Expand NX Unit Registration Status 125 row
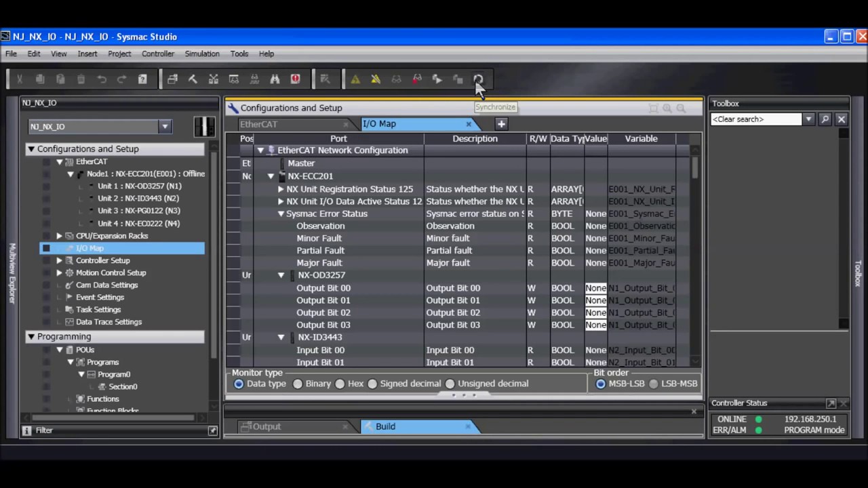The image size is (868, 488). click(281, 190)
